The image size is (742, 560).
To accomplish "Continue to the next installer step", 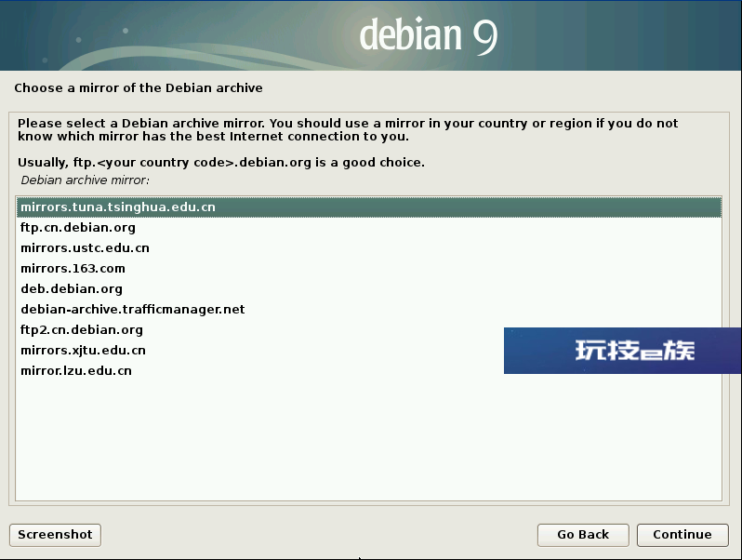I will 682,535.
